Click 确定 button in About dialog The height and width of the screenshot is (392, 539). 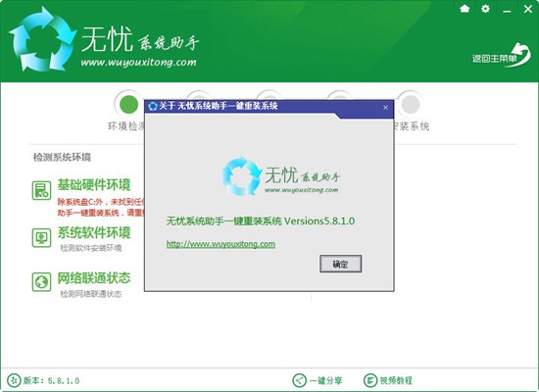[340, 264]
